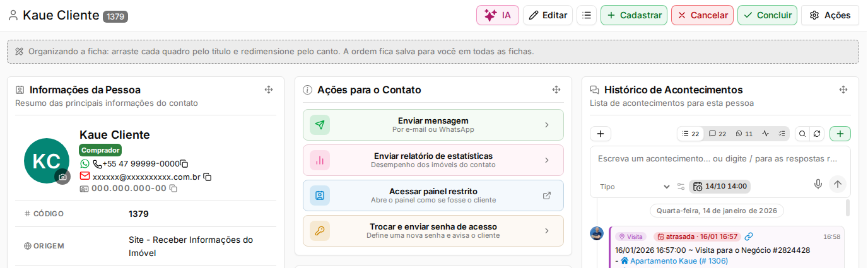Click the event author avatar photo
This screenshot has height=268, width=868.
(597, 233)
